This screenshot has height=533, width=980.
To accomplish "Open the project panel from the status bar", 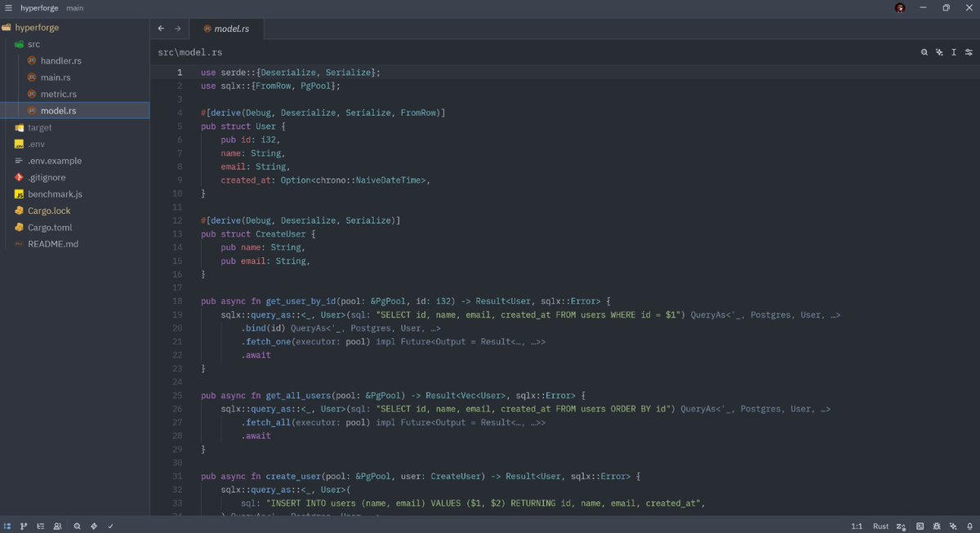I will [x=8, y=526].
